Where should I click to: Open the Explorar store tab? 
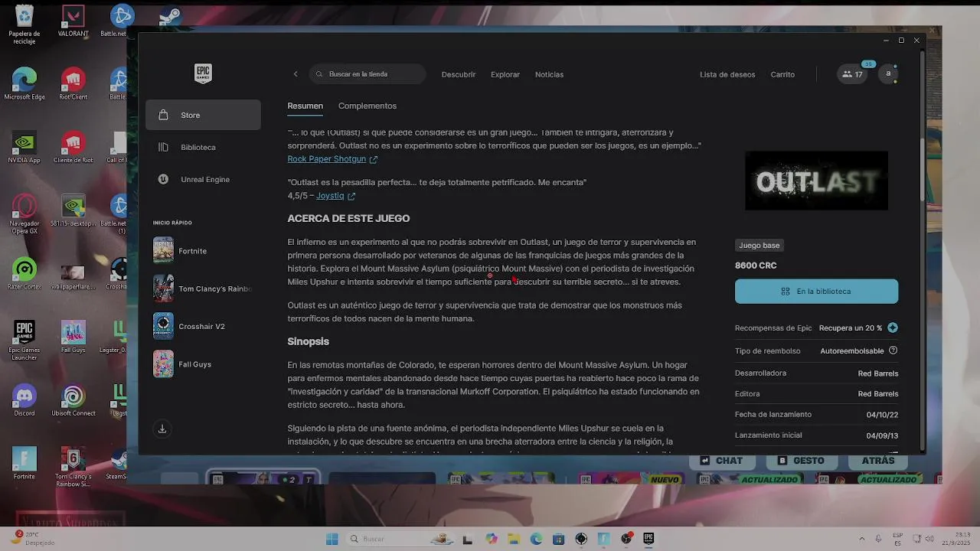coord(505,74)
